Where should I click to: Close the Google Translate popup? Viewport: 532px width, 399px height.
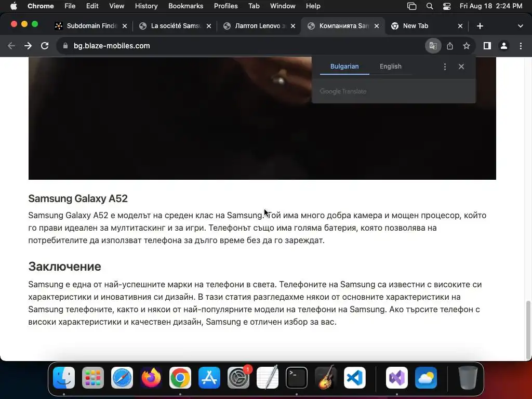461,66
